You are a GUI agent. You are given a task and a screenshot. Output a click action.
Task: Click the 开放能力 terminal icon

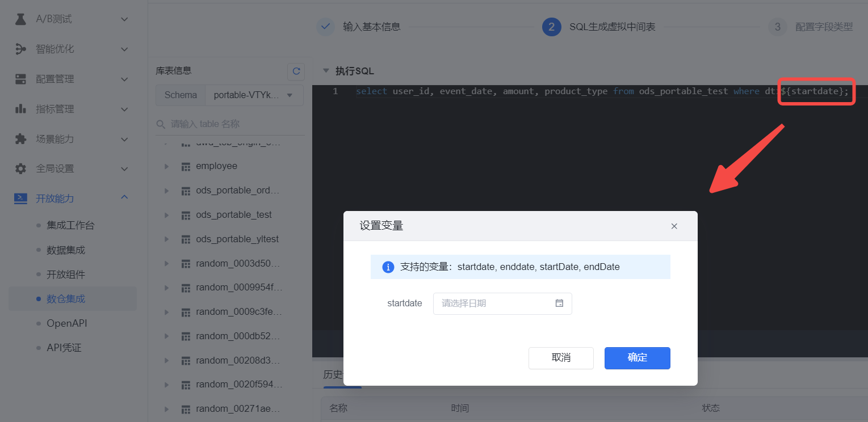(x=21, y=199)
